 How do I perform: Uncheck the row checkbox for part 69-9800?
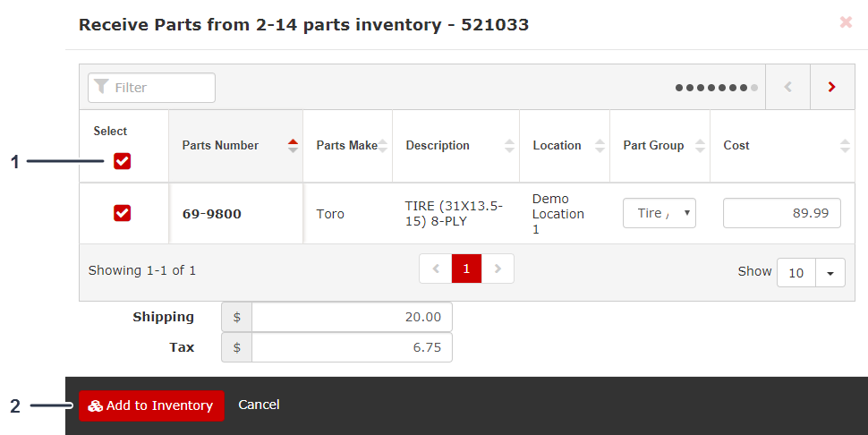pyautogui.click(x=123, y=213)
